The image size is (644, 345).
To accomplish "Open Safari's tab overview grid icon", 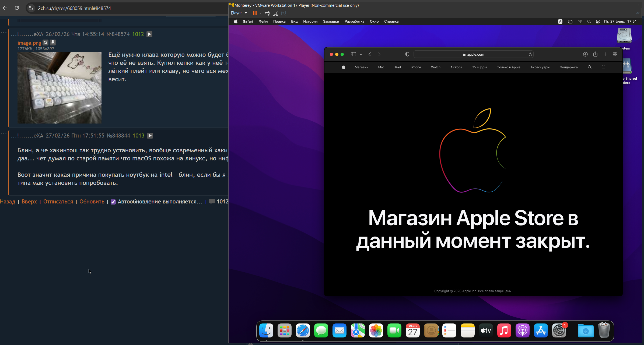I will click(x=615, y=54).
